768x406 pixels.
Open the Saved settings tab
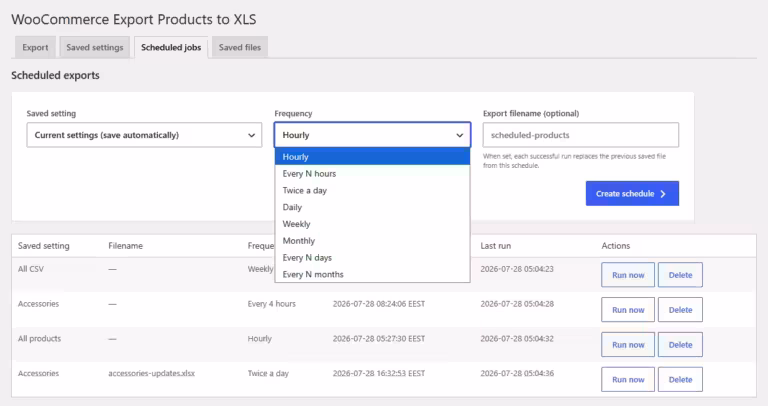(x=95, y=48)
